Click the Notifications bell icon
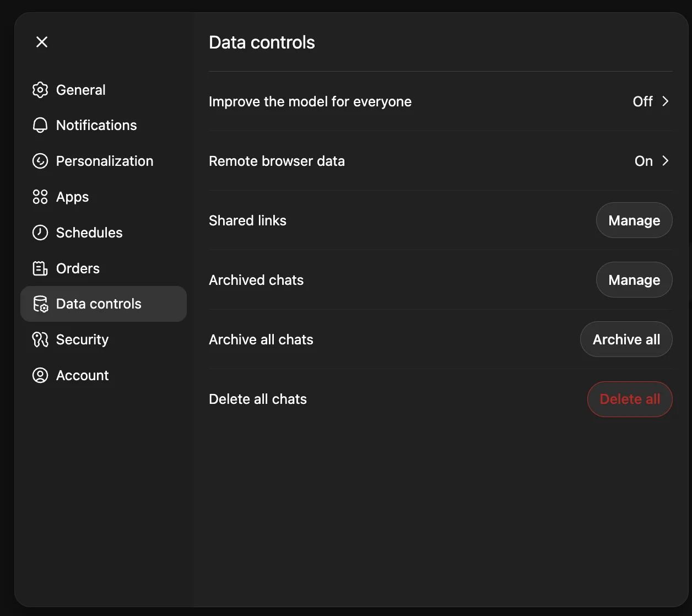Viewport: 692px width, 616px height. (x=40, y=126)
